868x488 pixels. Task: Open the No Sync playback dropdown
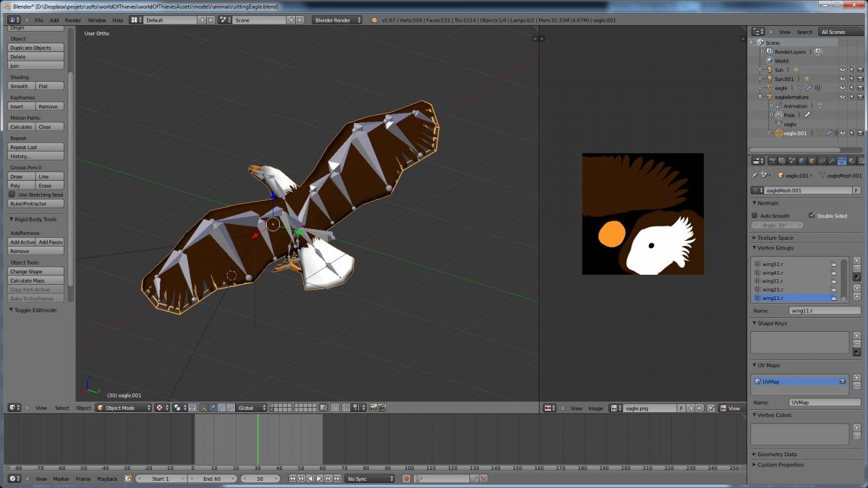point(370,479)
